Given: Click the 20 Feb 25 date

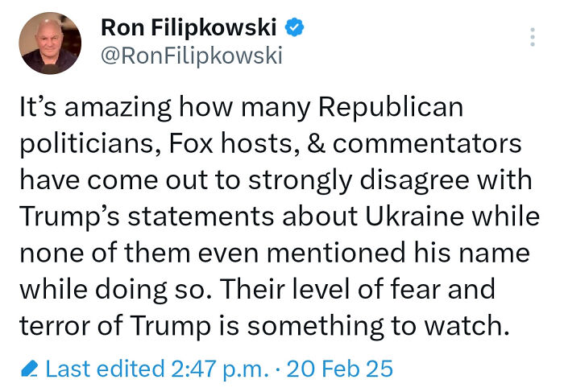Looking at the screenshot, I should pos(339,369).
